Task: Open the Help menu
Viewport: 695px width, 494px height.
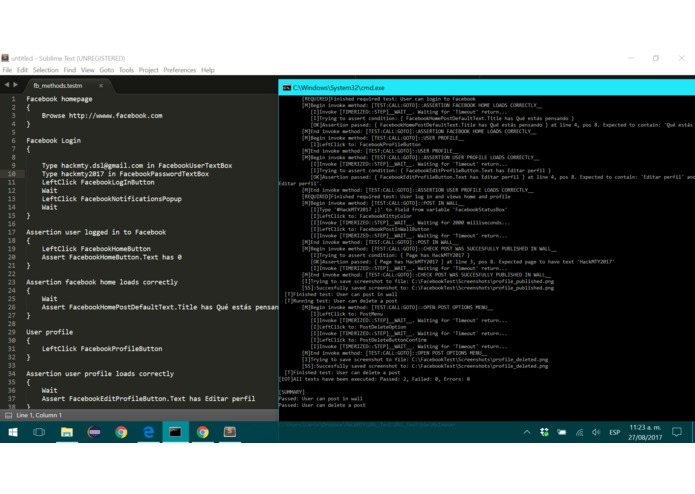Action: [x=207, y=70]
